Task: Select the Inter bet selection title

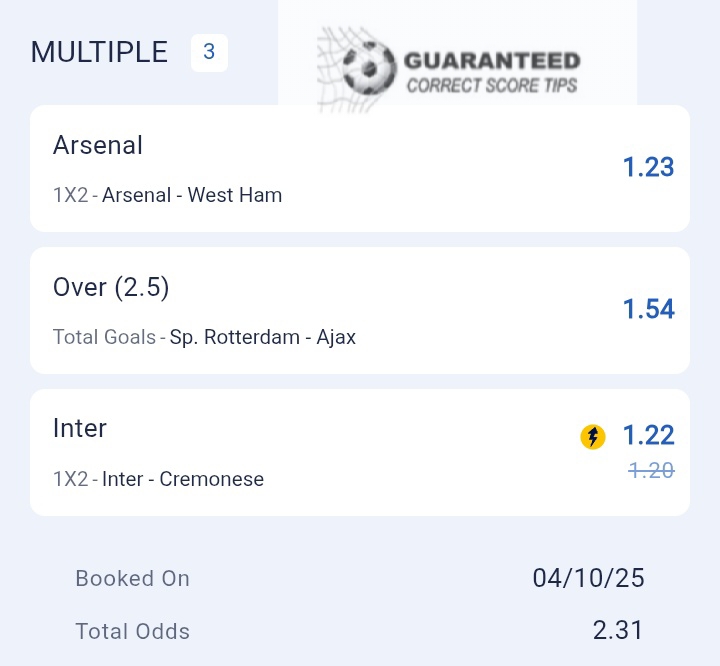Action: coord(80,428)
